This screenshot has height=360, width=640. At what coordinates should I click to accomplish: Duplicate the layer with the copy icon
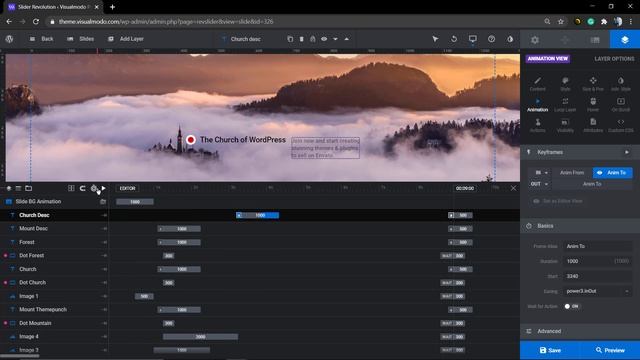pos(290,39)
